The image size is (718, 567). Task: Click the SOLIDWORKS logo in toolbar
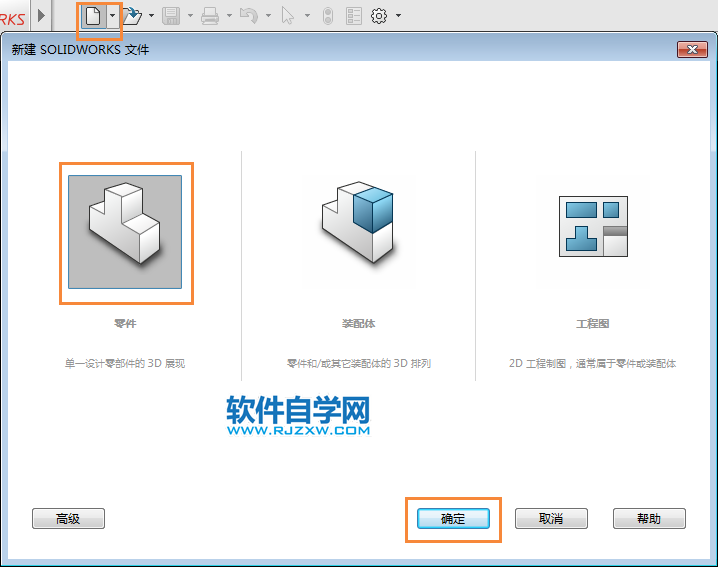click(x=12, y=18)
